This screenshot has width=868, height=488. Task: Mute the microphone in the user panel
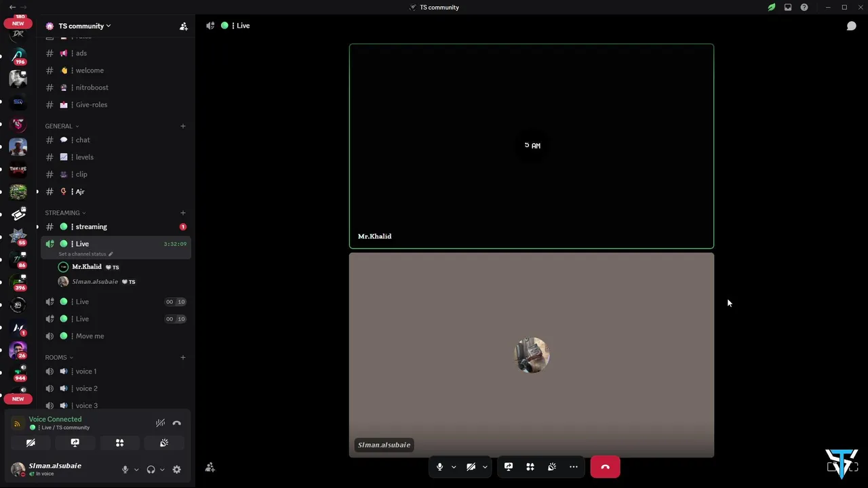coord(125,469)
